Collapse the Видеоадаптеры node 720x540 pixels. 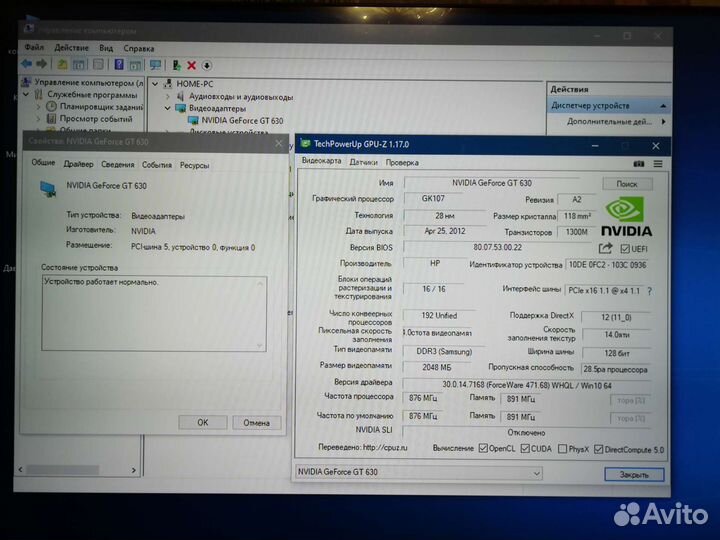point(168,108)
